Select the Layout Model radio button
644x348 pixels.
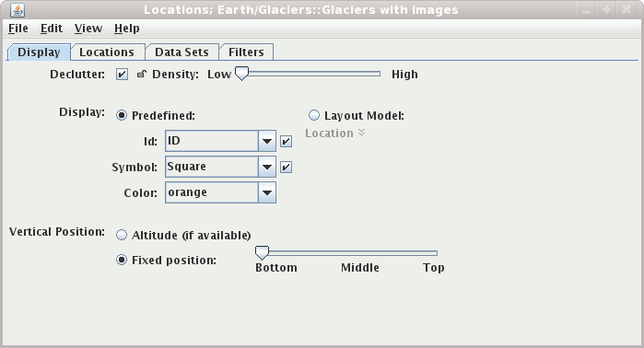(314, 115)
